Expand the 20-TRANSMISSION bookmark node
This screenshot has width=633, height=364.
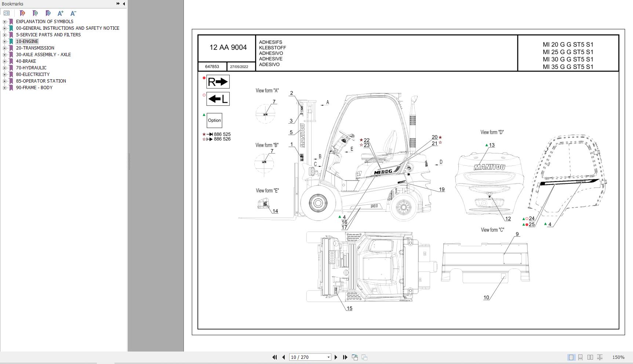coord(4,48)
